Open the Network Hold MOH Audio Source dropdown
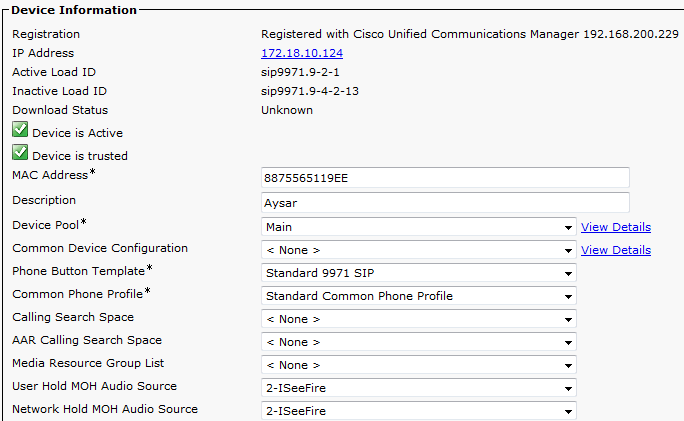 tap(418, 410)
